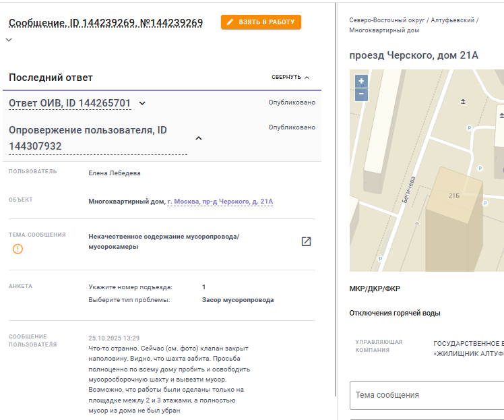The height and width of the screenshot is (420, 504).
Task: Click the 'Тема сообщения' input field
Action: [427, 395]
